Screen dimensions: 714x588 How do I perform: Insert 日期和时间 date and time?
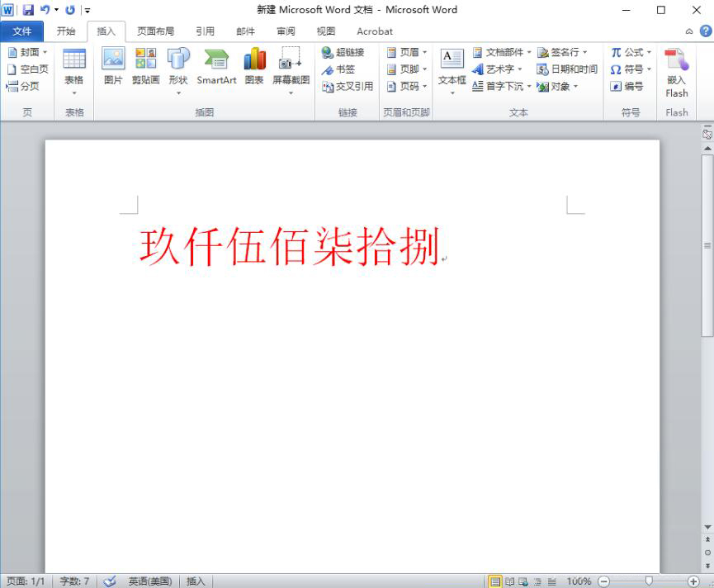tap(567, 69)
